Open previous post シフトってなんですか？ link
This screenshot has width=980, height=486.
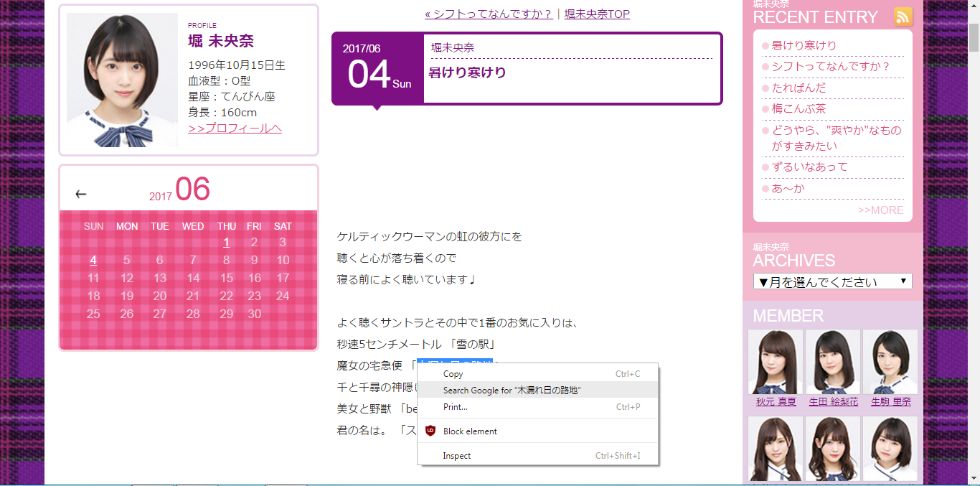pyautogui.click(x=489, y=14)
